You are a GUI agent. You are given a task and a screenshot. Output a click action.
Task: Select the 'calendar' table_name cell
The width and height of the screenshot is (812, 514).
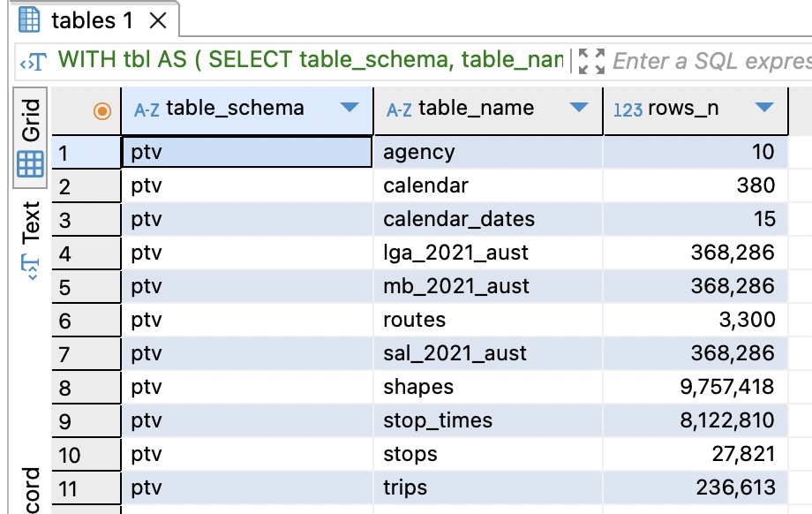[x=488, y=186]
